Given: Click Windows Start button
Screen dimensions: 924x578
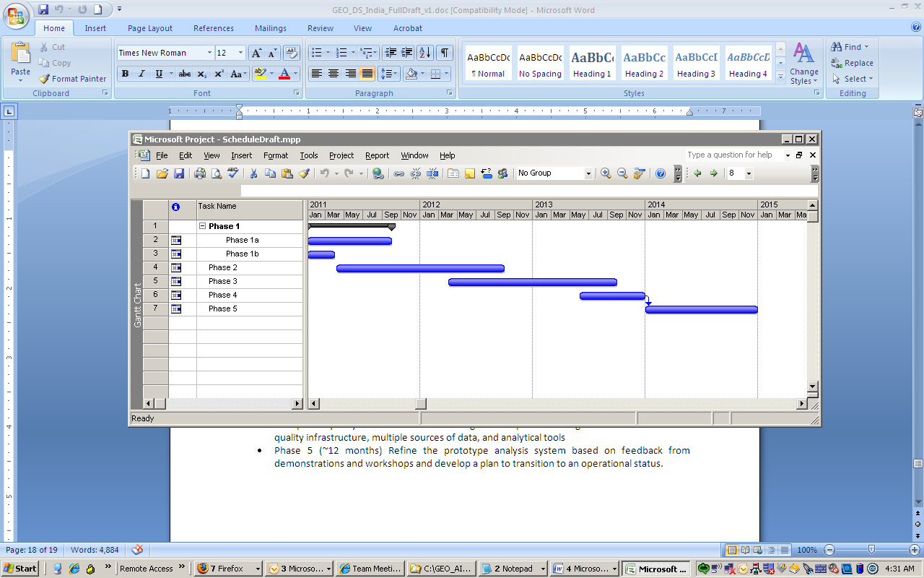Looking at the screenshot, I should click(x=19, y=569).
